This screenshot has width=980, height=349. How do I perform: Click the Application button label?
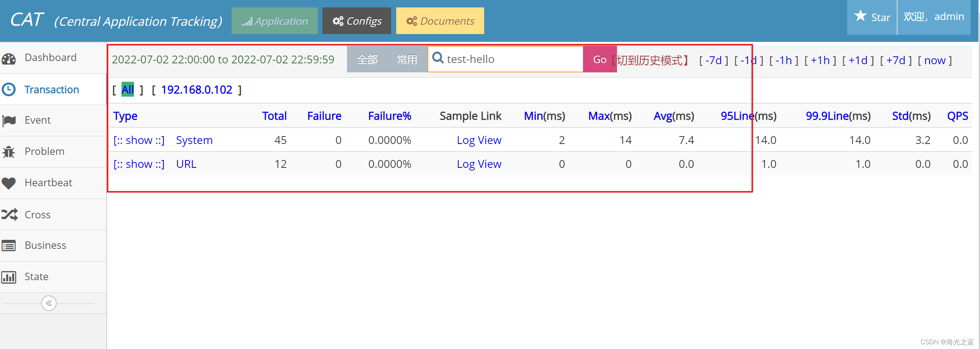pos(281,21)
